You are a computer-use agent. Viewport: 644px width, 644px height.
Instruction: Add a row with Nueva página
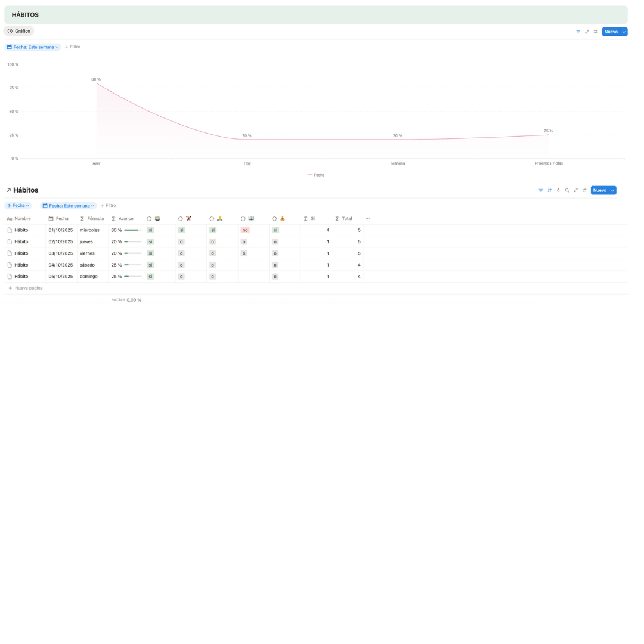click(x=26, y=289)
